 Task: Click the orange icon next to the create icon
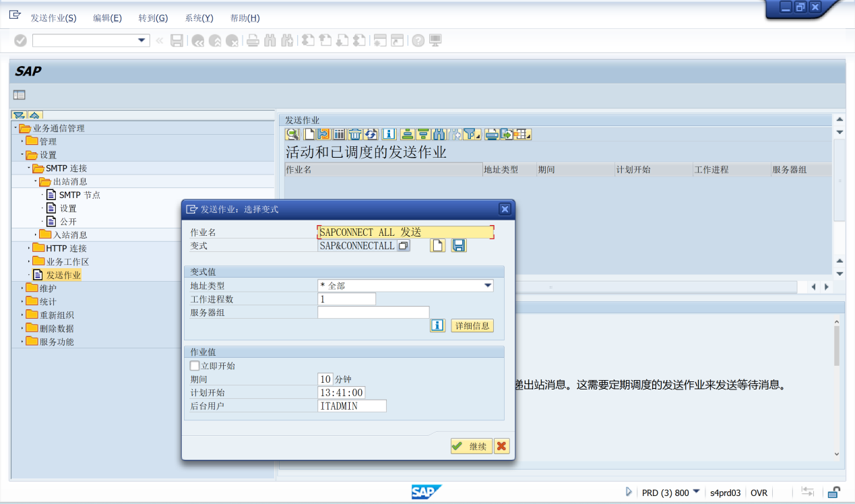point(323,134)
